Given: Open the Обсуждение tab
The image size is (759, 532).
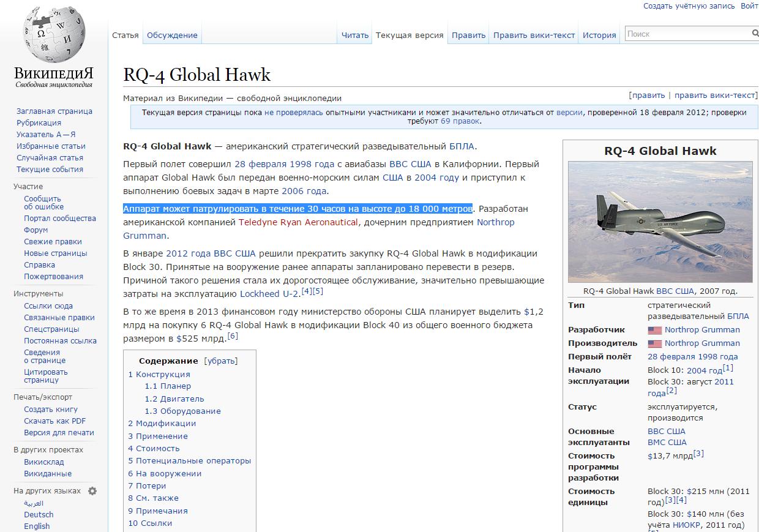Looking at the screenshot, I should pyautogui.click(x=172, y=36).
